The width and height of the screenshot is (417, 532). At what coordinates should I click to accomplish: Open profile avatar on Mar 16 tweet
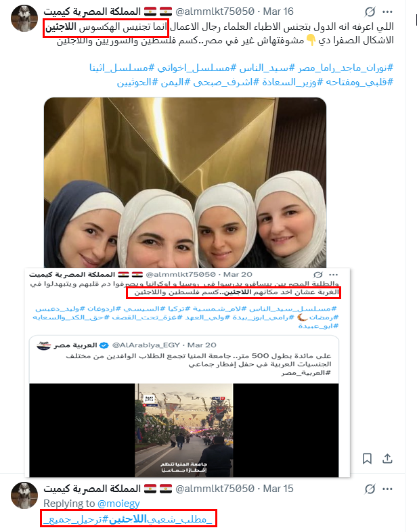tap(24, 18)
